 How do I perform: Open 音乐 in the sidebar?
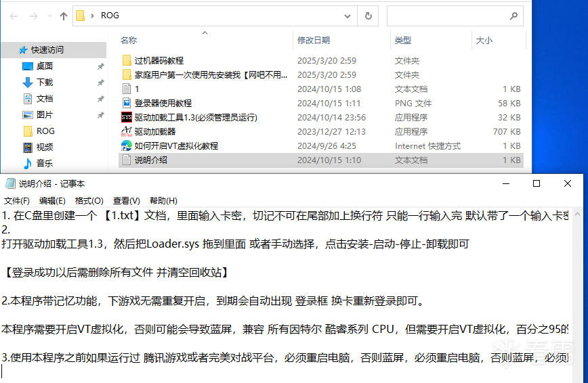coord(45,163)
